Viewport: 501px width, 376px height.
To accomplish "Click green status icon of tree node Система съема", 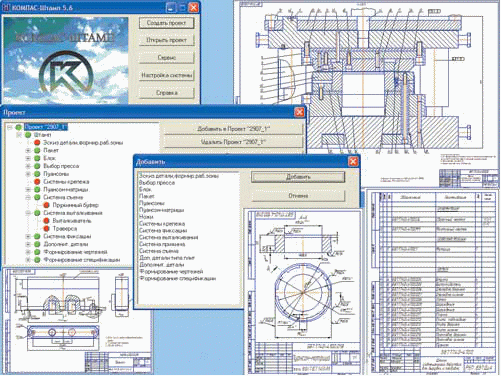I will [37, 197].
